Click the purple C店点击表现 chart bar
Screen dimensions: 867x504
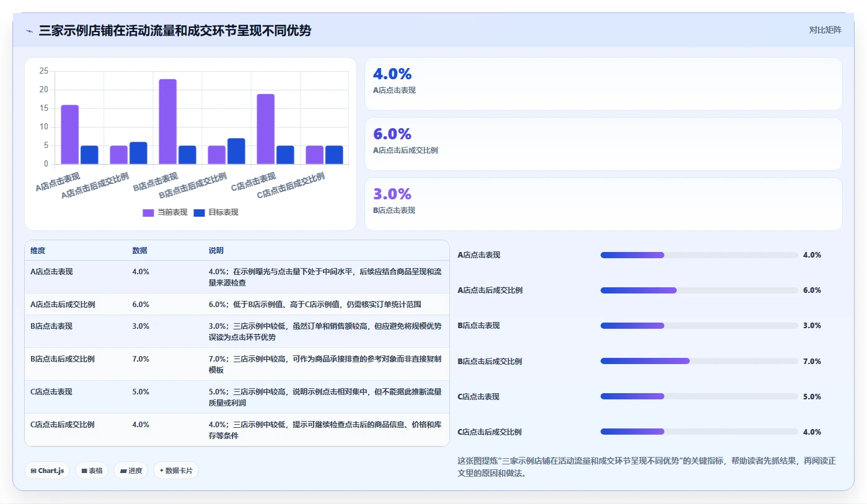click(x=266, y=129)
